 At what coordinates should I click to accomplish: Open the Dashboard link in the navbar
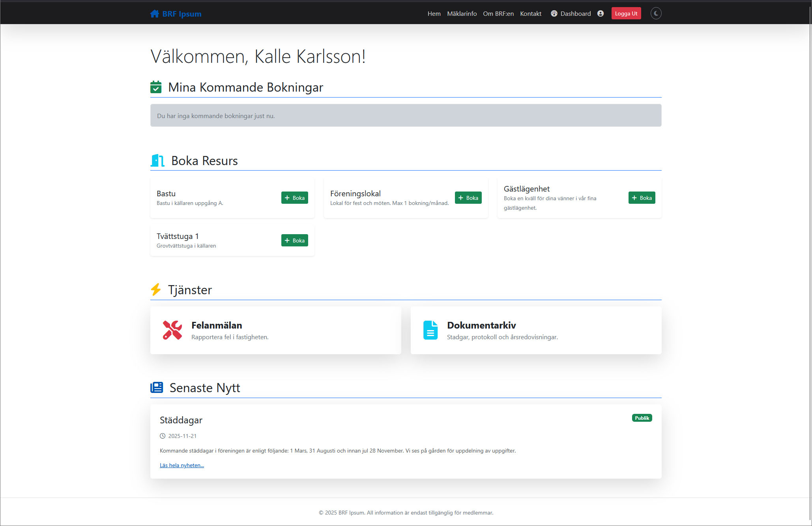point(571,13)
